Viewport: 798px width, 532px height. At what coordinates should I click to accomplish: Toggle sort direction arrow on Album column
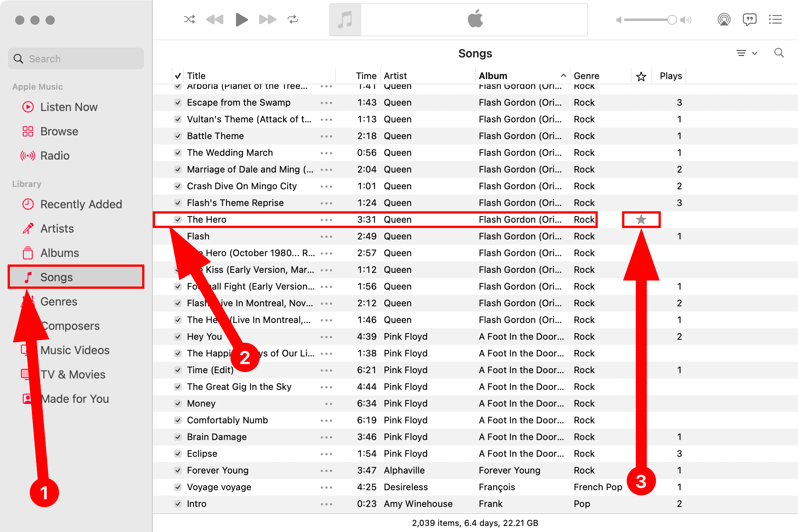click(564, 76)
